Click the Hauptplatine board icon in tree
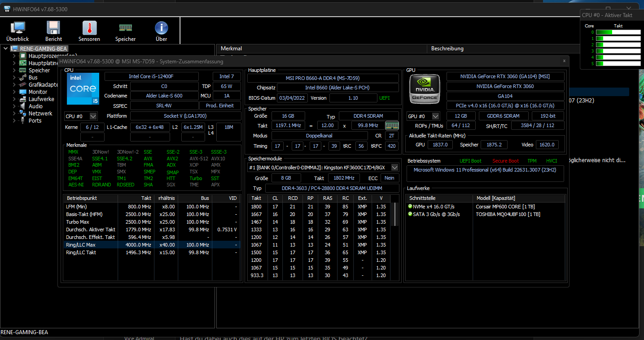The image size is (644, 340). (x=22, y=63)
